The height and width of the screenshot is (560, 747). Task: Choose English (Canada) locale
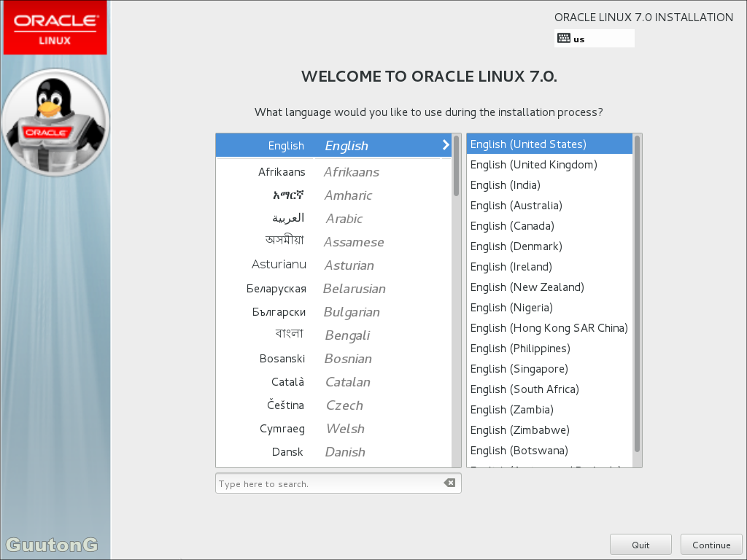[550, 226]
